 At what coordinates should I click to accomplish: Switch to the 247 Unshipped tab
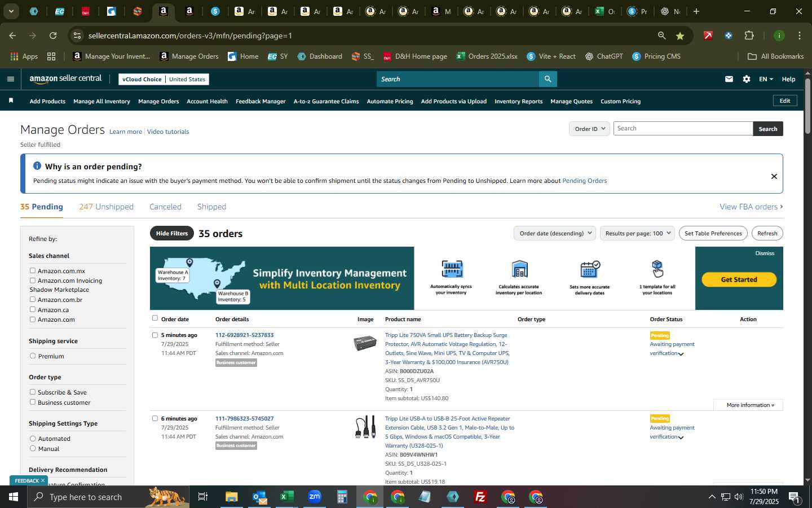click(106, 207)
